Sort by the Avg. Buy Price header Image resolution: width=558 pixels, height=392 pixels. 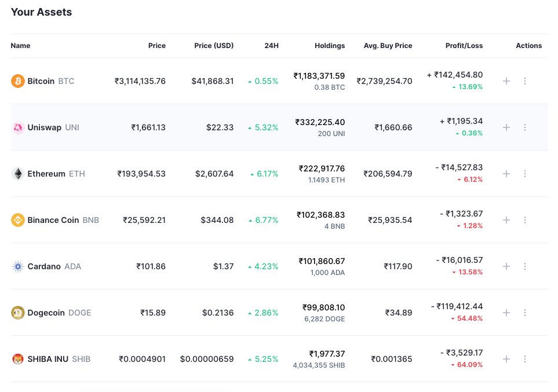tap(388, 46)
